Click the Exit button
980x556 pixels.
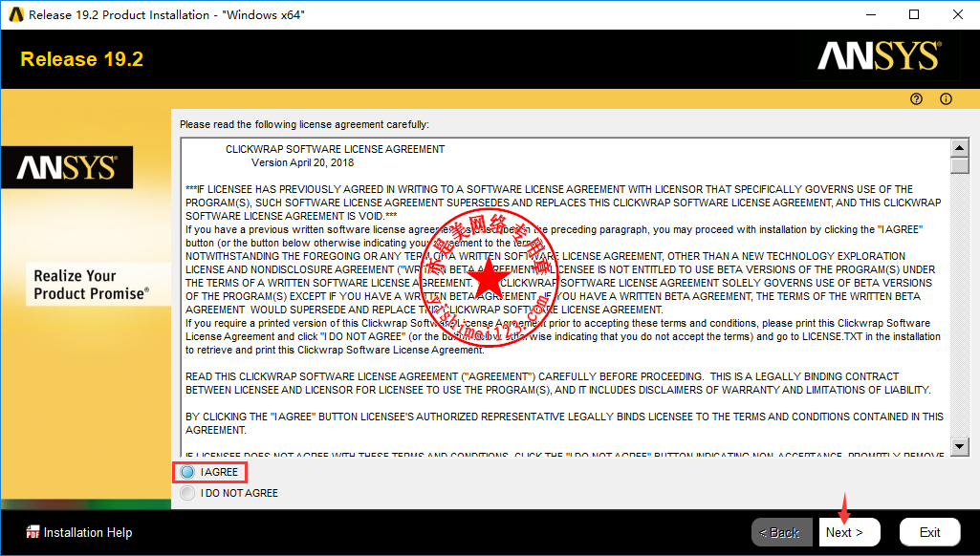coord(930,532)
